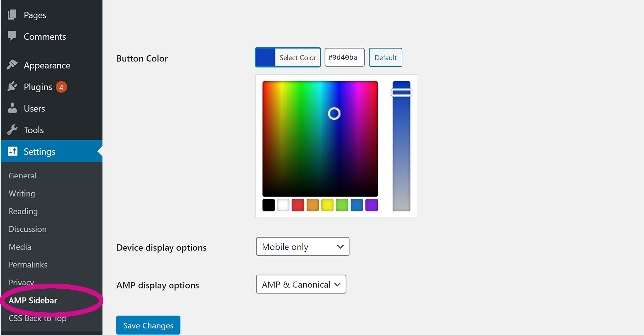
Task: Go to Reading settings
Action: click(23, 211)
